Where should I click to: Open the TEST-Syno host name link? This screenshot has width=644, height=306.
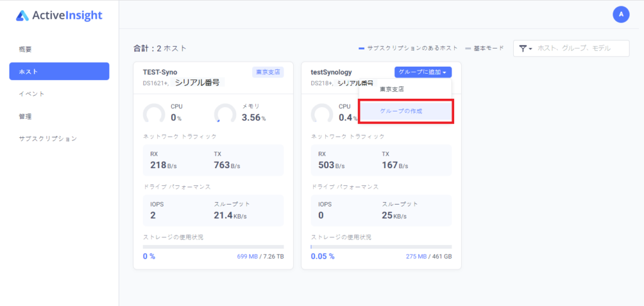160,72
